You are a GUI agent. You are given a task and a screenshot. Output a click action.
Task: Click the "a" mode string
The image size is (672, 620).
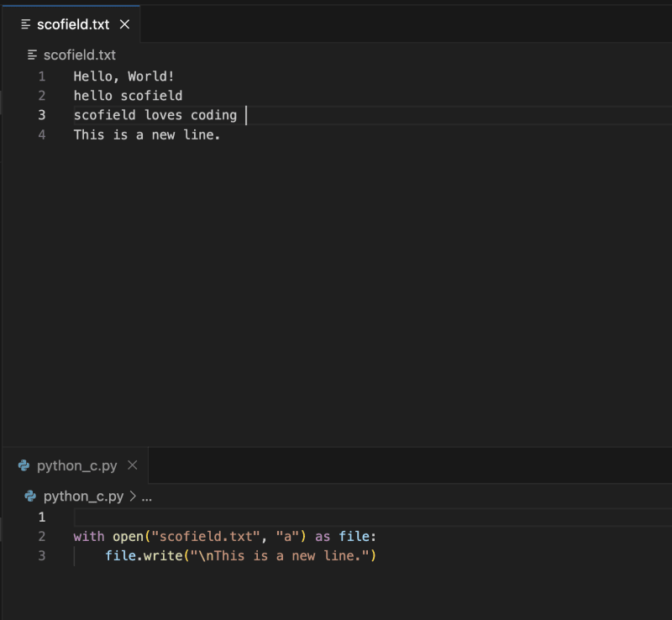tap(287, 536)
